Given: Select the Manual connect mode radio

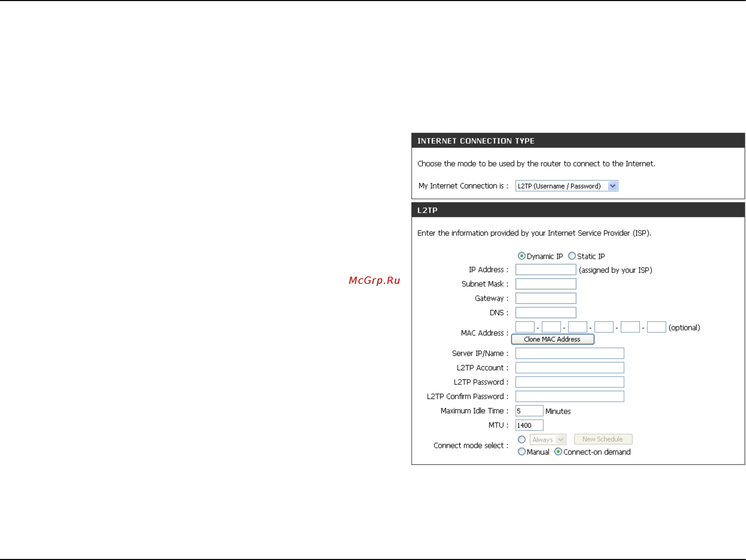Looking at the screenshot, I should coord(522,452).
